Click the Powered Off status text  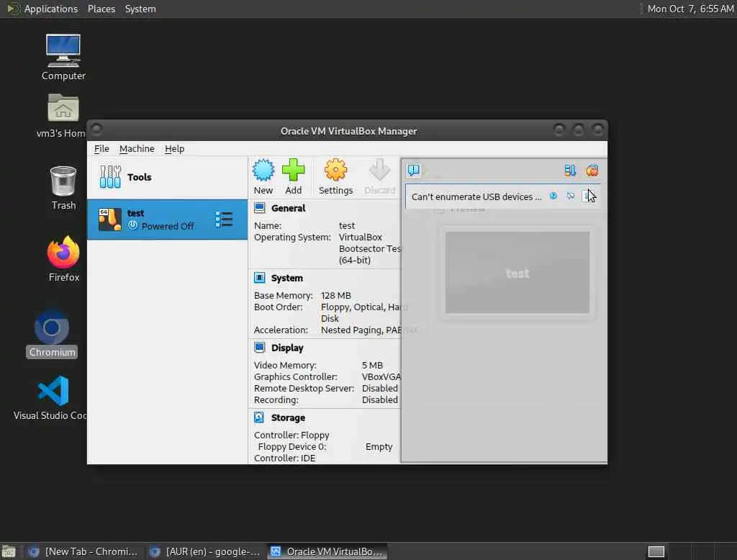coord(168,226)
